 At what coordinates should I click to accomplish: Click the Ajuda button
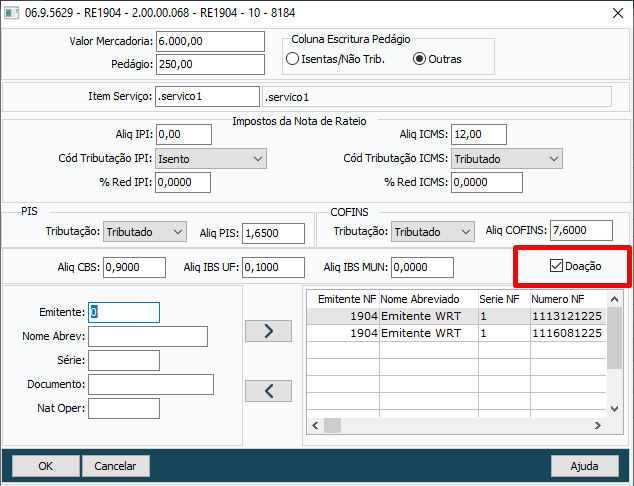[585, 466]
